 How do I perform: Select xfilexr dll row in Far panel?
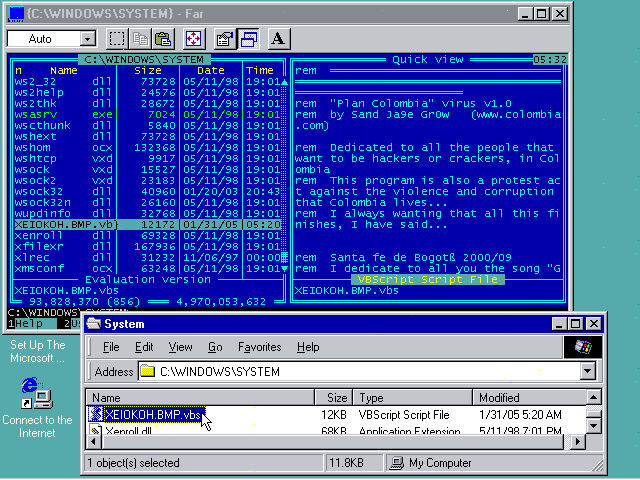(147, 247)
